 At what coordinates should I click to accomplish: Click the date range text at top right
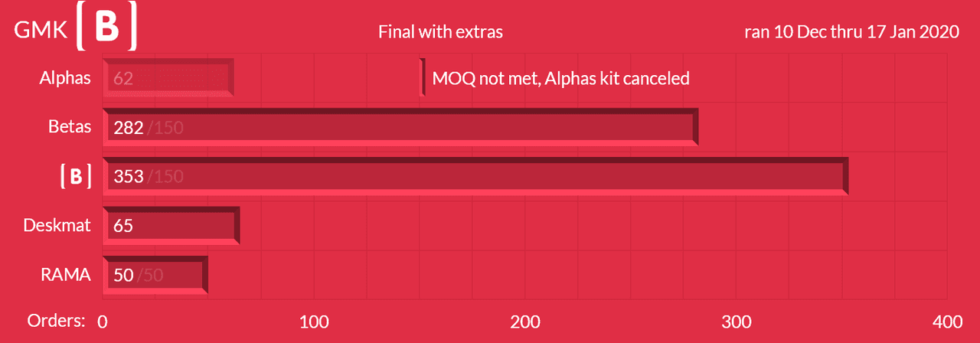tap(852, 32)
